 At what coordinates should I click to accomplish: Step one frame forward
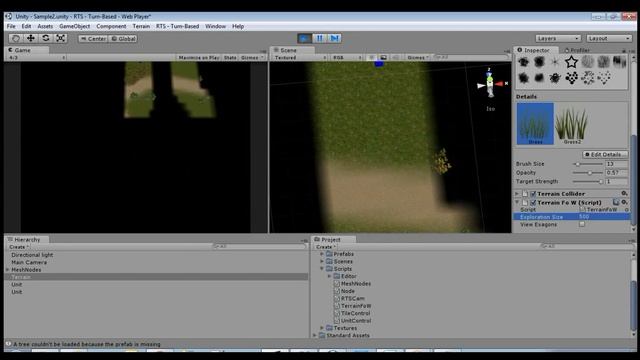pyautogui.click(x=334, y=38)
